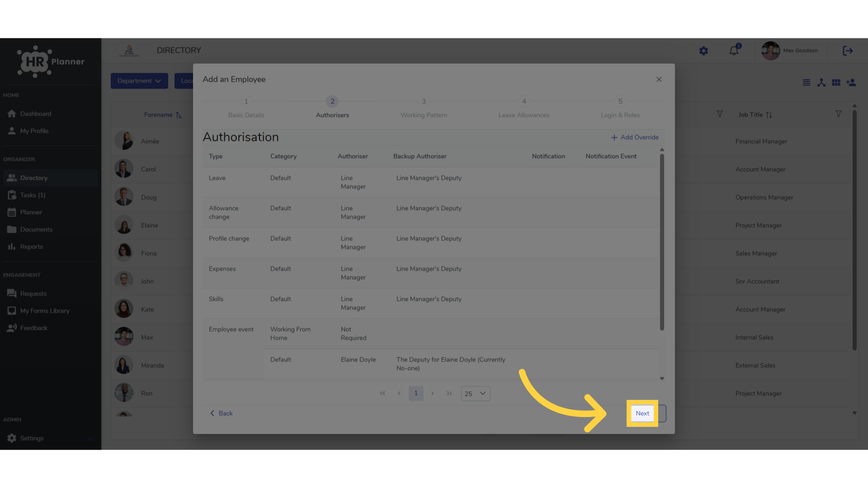Open settings gear in top bar
The height and width of the screenshot is (488, 868).
pyautogui.click(x=703, y=51)
